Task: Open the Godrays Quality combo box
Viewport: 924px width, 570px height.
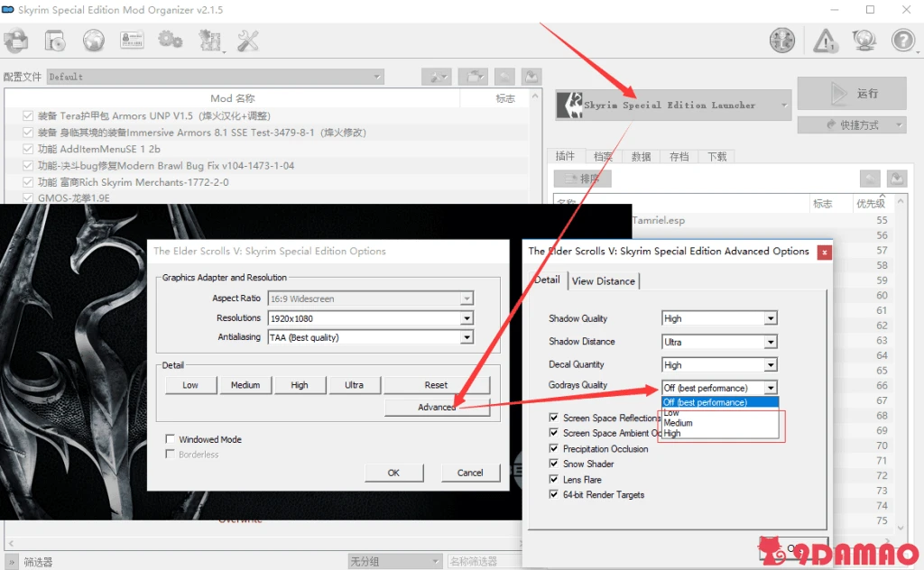Action: click(719, 388)
